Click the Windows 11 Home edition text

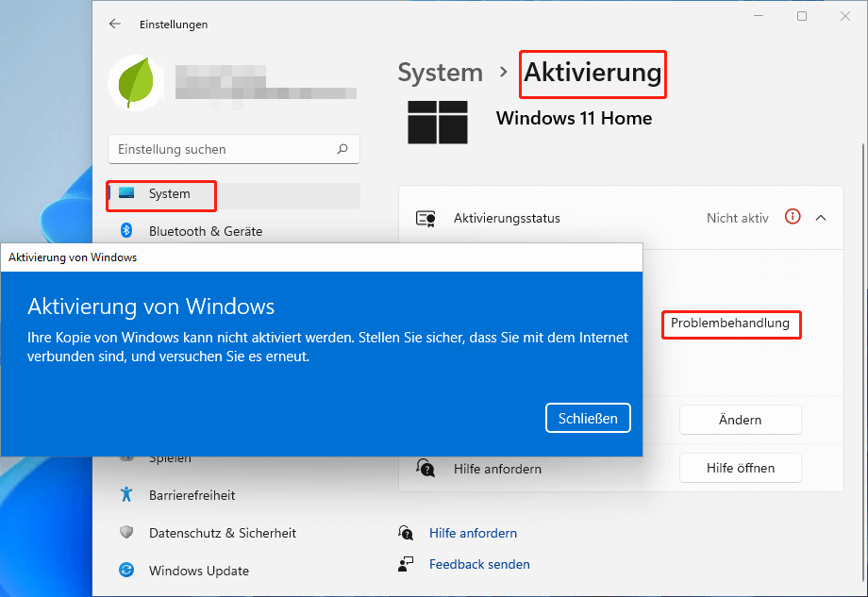pos(574,118)
